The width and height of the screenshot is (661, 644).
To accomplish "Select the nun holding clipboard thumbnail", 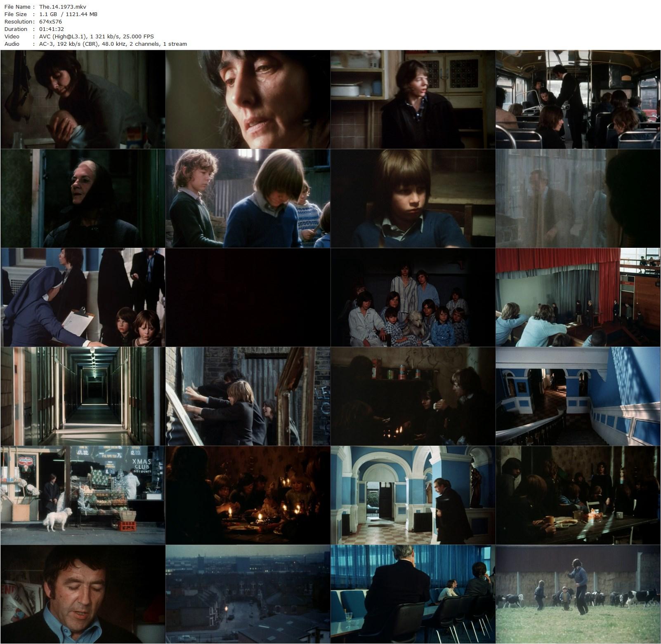I will point(83,297).
